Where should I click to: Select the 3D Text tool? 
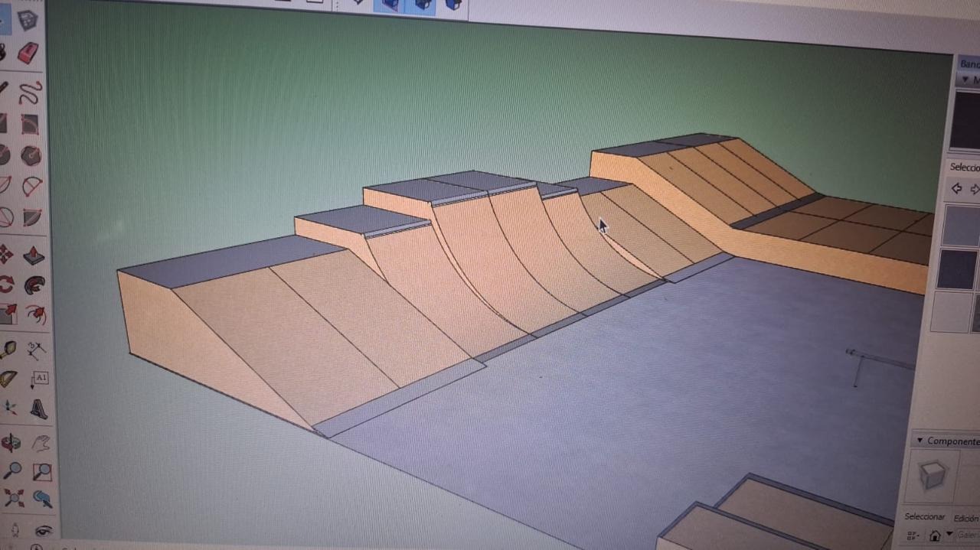pyautogui.click(x=38, y=408)
